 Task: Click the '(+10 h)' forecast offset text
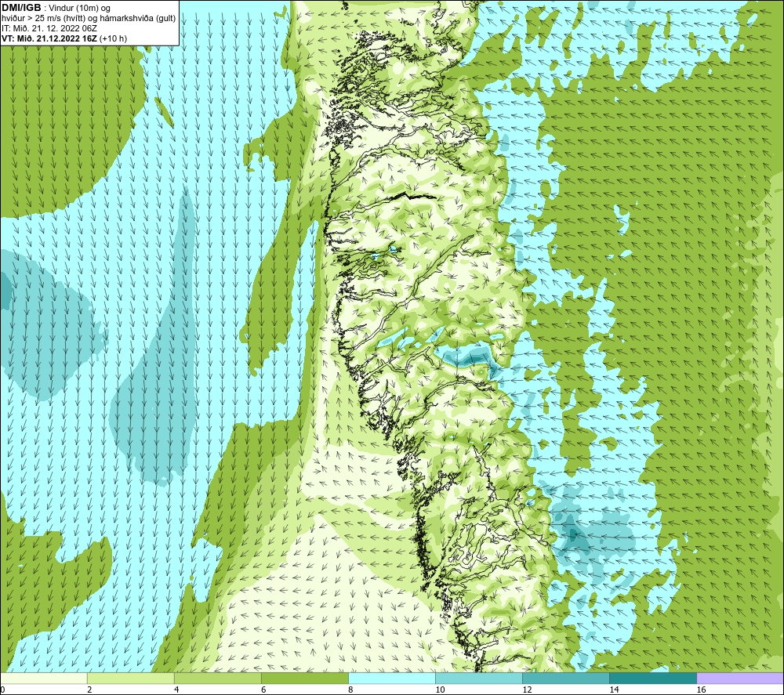pyautogui.click(x=114, y=38)
